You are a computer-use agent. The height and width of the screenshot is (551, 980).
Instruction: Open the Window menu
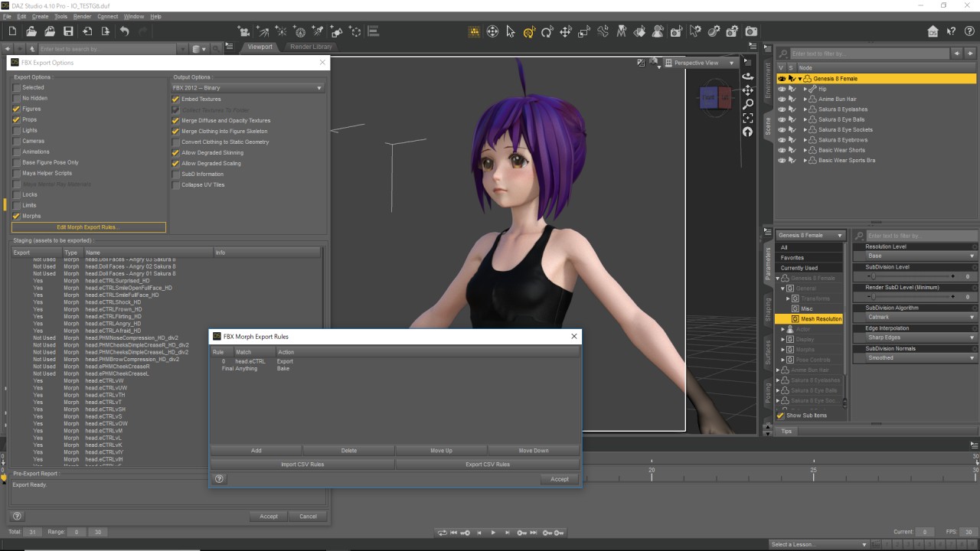click(x=133, y=16)
